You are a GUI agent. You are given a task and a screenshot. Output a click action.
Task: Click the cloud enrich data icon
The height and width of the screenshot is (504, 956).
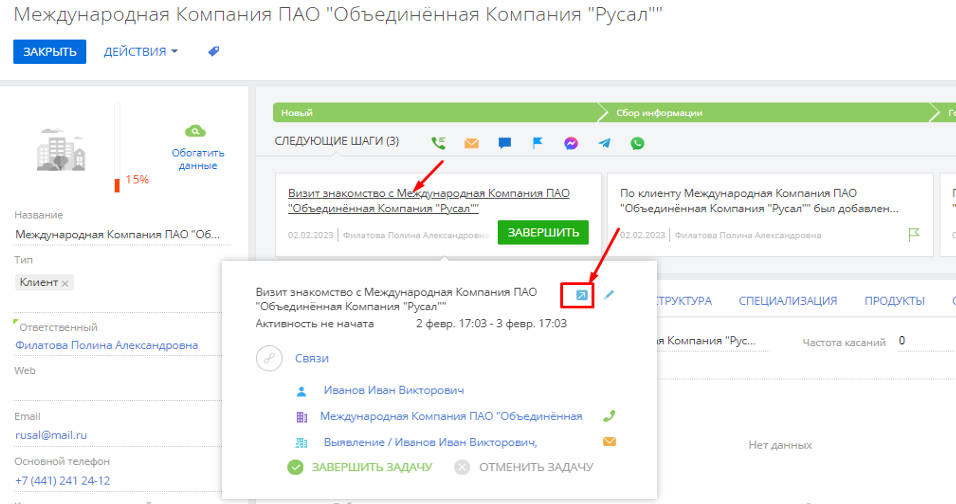[195, 130]
